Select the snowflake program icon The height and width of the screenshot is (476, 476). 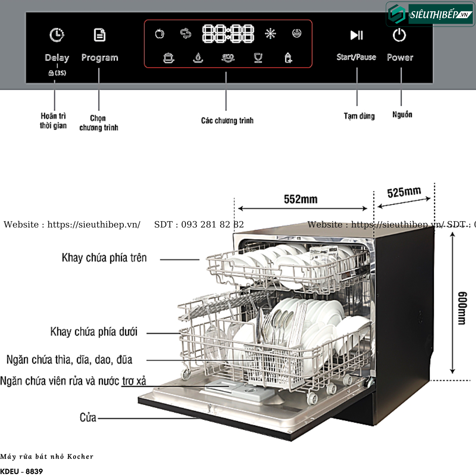(270, 34)
